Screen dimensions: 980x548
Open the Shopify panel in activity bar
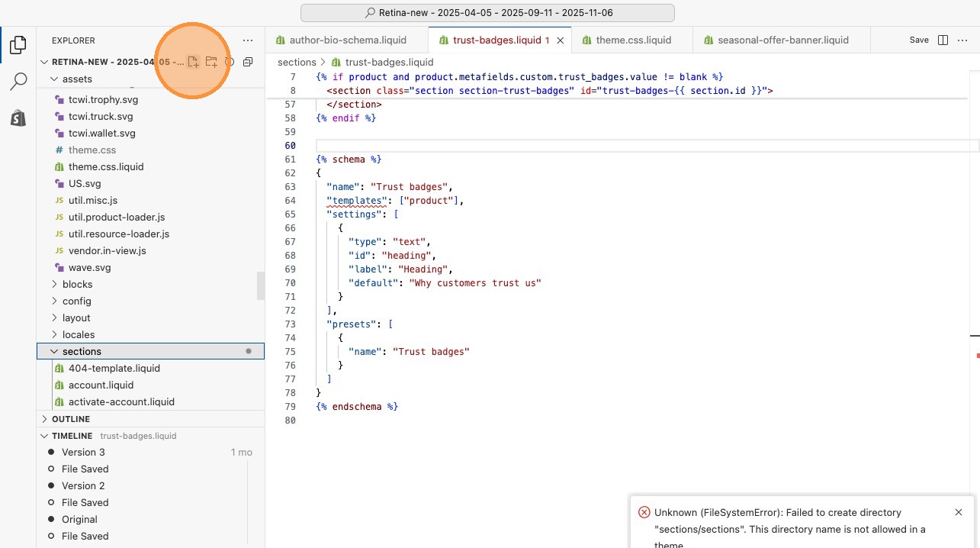pos(18,118)
